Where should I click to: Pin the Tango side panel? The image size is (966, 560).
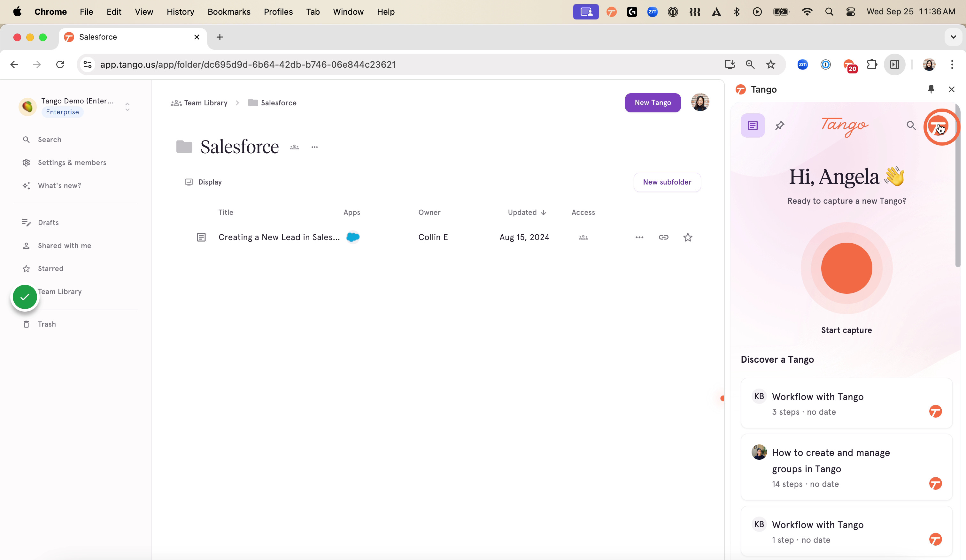tap(931, 89)
